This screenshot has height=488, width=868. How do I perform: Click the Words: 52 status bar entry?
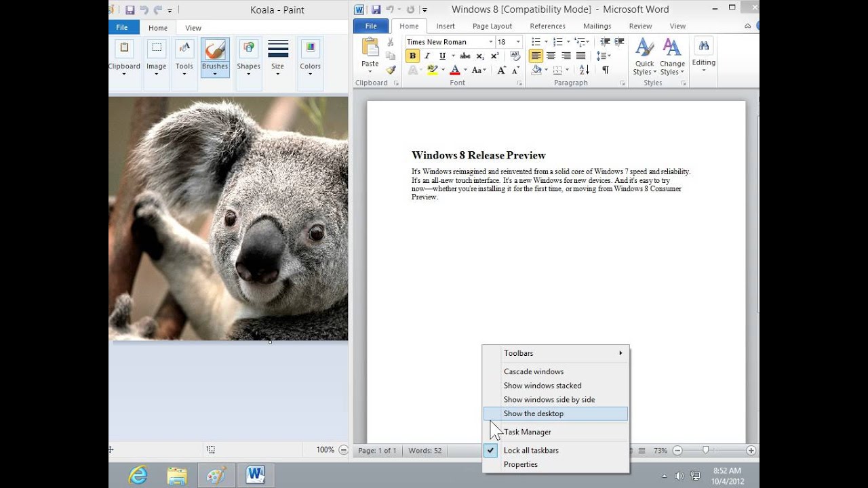(425, 451)
